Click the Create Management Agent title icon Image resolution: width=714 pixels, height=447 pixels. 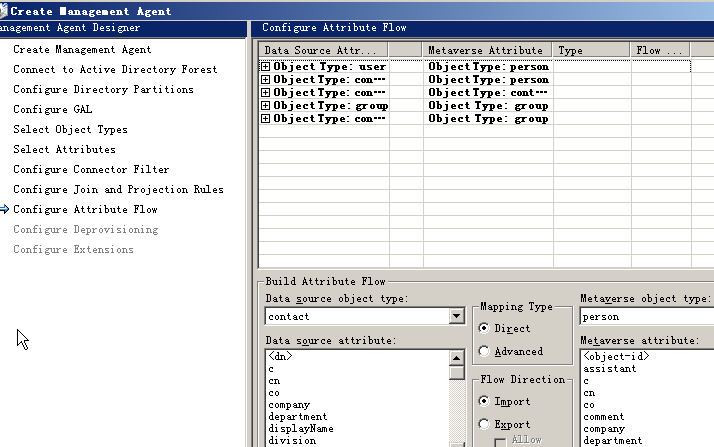3,10
